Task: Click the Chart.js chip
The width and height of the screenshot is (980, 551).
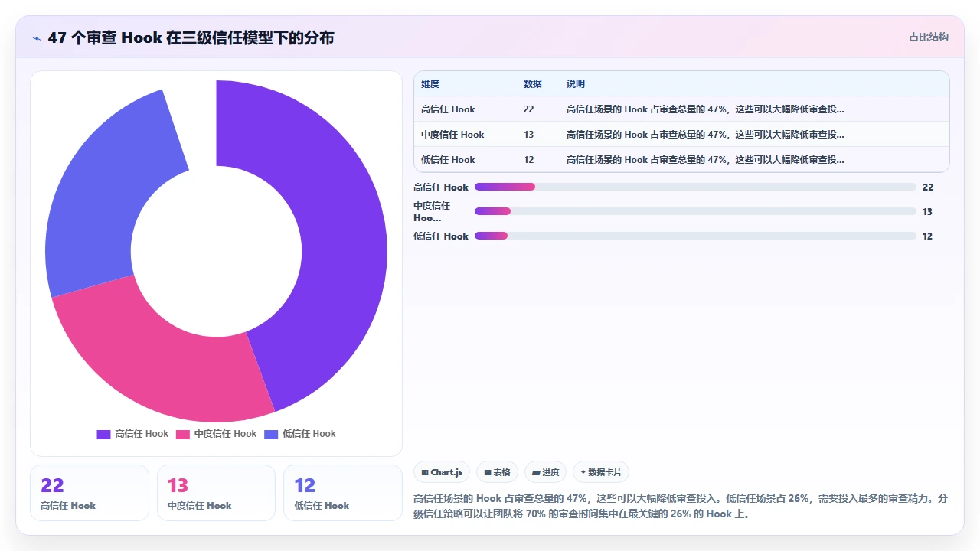Action: [442, 472]
